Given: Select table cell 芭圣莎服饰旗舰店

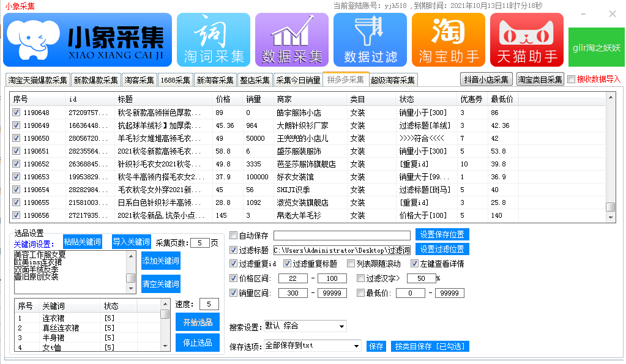Looking at the screenshot, I should click(306, 164).
